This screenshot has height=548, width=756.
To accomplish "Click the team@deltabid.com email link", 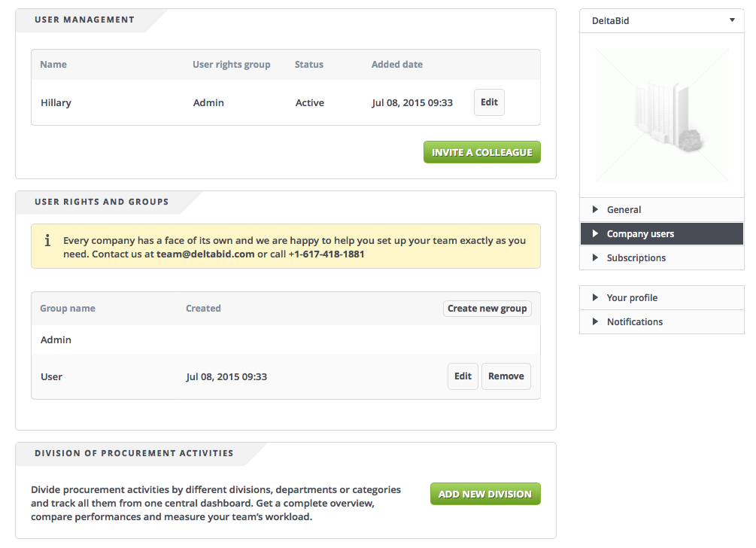I will click(x=205, y=254).
